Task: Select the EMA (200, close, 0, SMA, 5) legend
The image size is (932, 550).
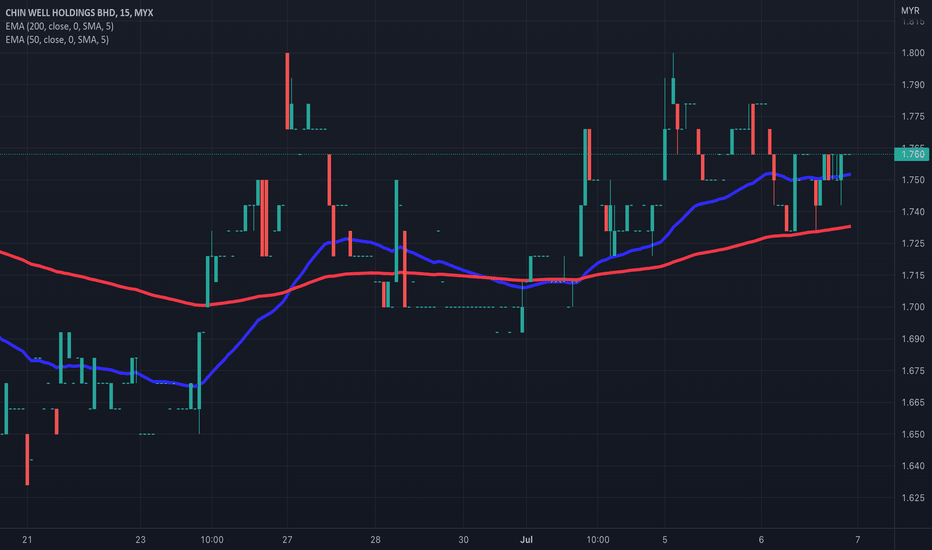Action: 59,26
